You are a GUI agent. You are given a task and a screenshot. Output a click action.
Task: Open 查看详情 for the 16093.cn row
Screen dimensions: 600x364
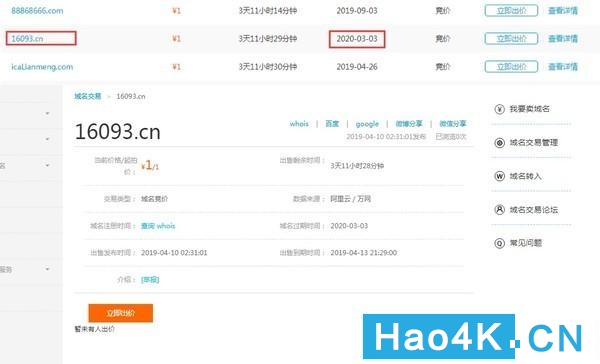point(563,39)
